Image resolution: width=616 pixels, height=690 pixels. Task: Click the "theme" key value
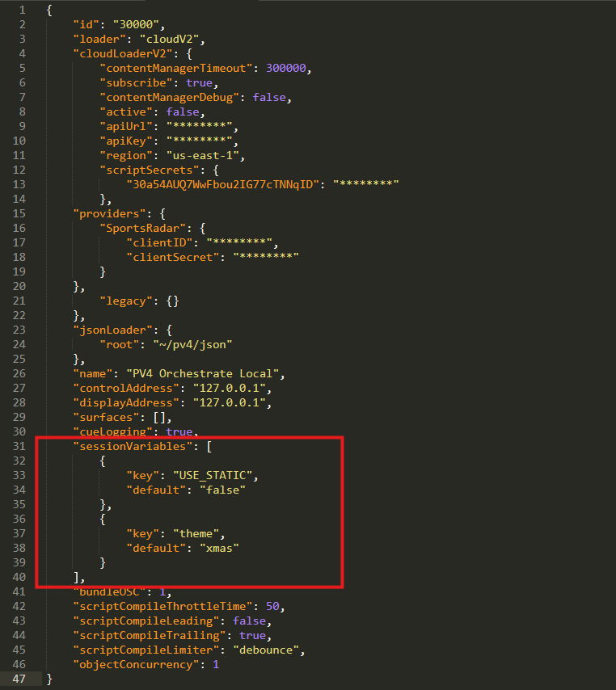pyautogui.click(x=196, y=534)
